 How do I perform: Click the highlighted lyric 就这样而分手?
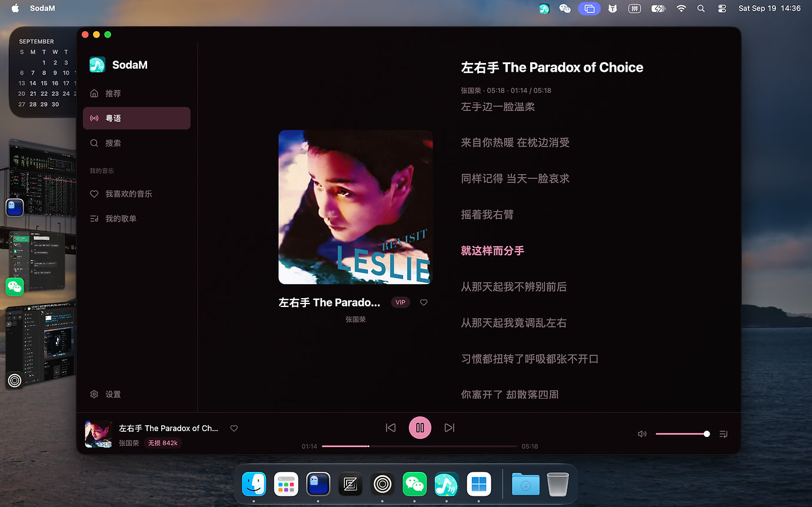(492, 251)
